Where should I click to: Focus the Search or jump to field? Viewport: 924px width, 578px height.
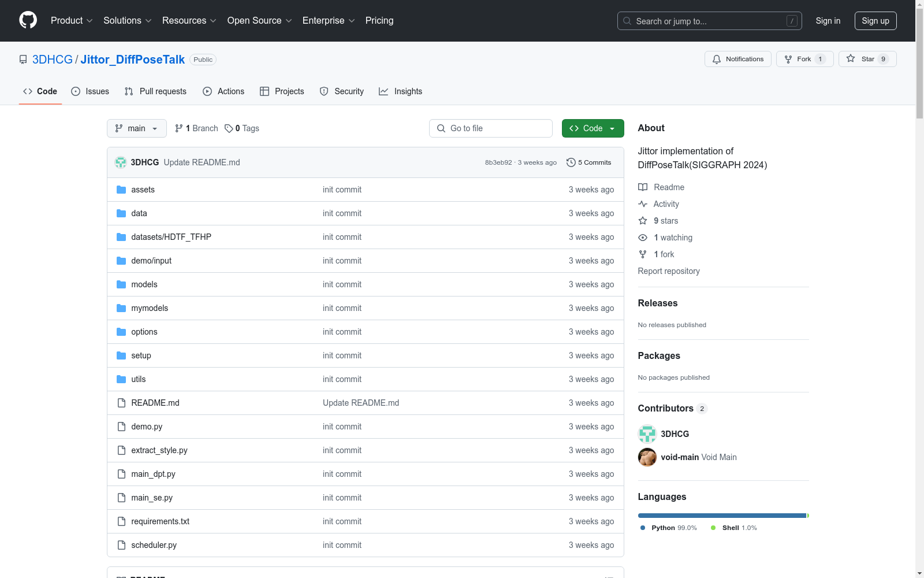[x=710, y=21]
